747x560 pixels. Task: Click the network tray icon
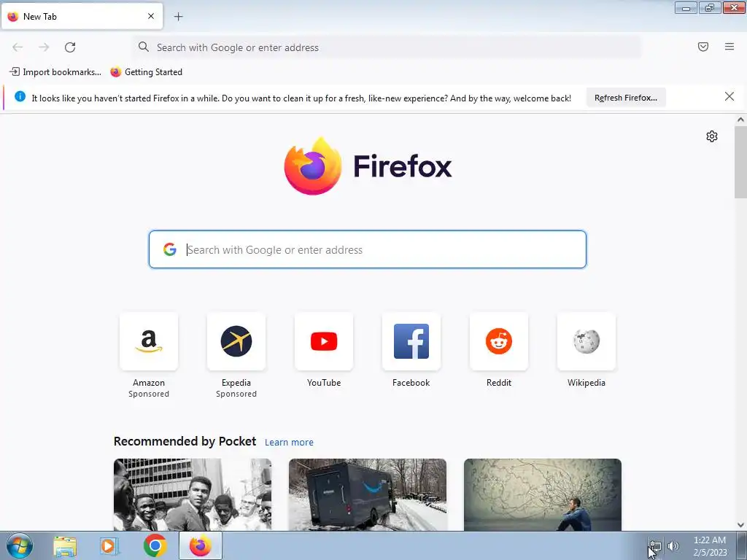point(656,546)
